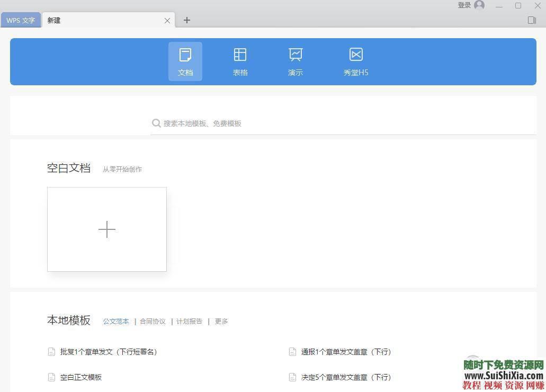Click the plus icon to create blank document
The width and height of the screenshot is (546, 392).
coord(107,229)
